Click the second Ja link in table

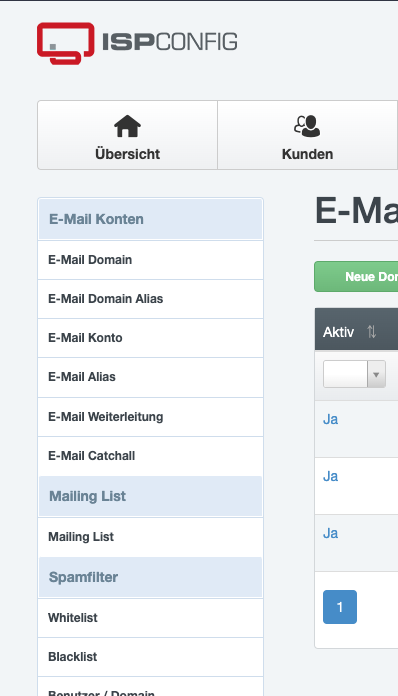(331, 476)
